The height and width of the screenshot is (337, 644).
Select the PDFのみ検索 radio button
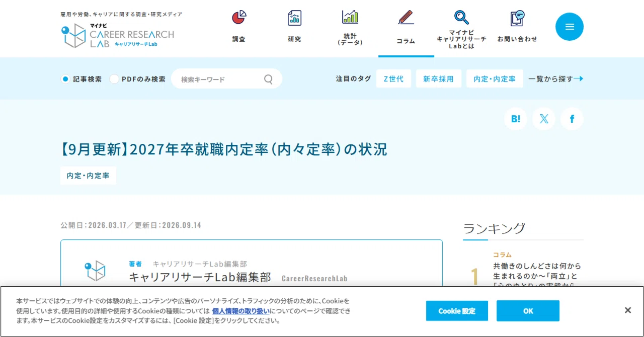pos(114,79)
